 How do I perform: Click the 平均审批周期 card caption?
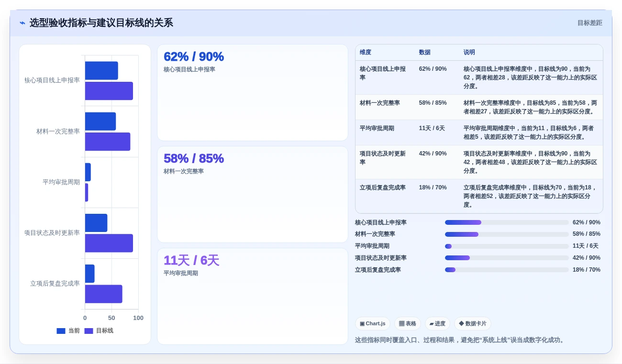[x=181, y=273]
